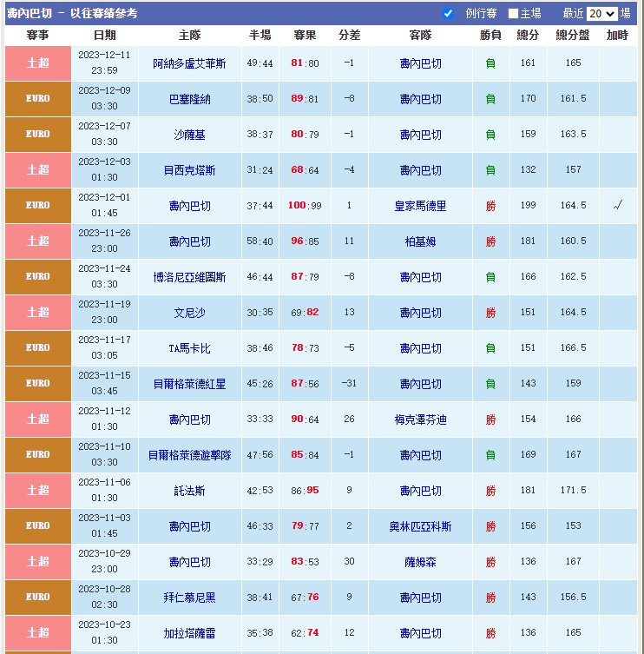
Task: Open the 最近 20 場 dropdown
Action: pyautogui.click(x=601, y=14)
